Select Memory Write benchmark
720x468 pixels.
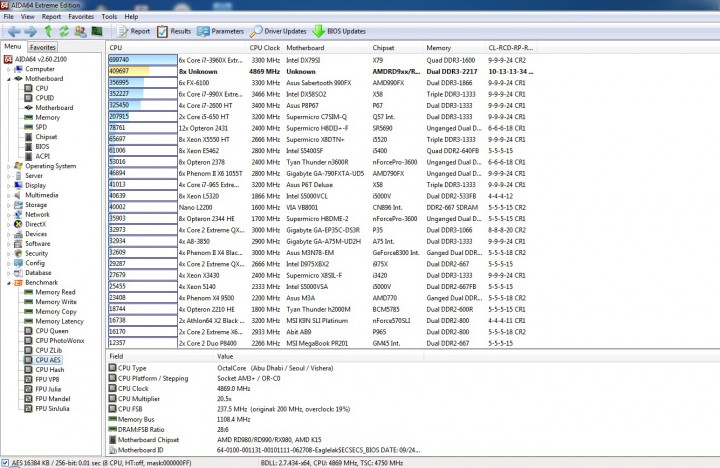tap(56, 302)
